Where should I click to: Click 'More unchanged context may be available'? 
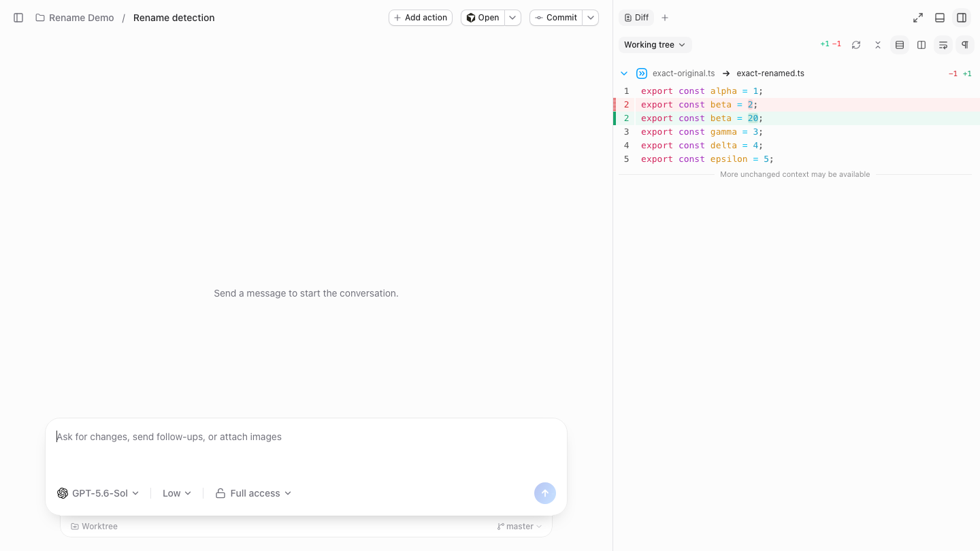[795, 175]
